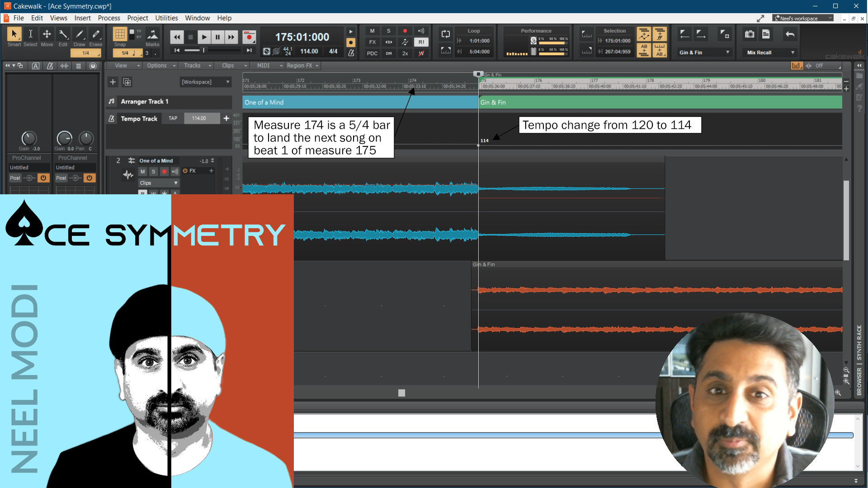
Task: Toggle the Snap to grid button
Action: point(120,34)
